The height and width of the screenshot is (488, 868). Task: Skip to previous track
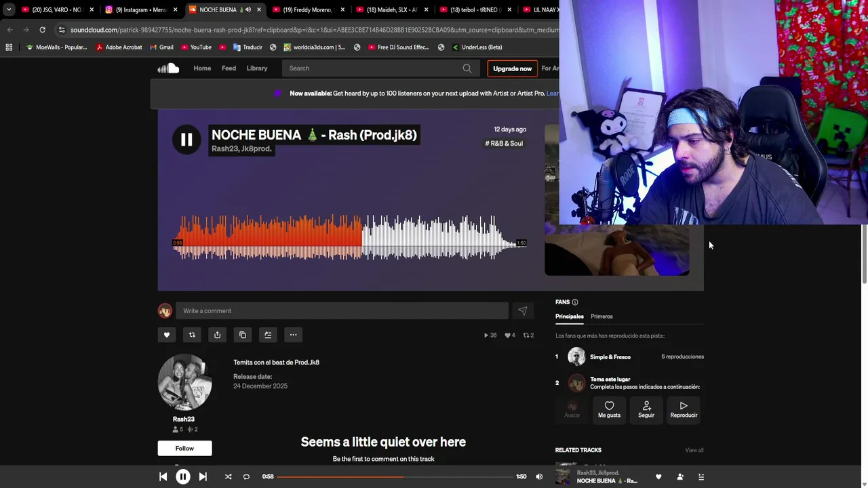click(x=163, y=476)
